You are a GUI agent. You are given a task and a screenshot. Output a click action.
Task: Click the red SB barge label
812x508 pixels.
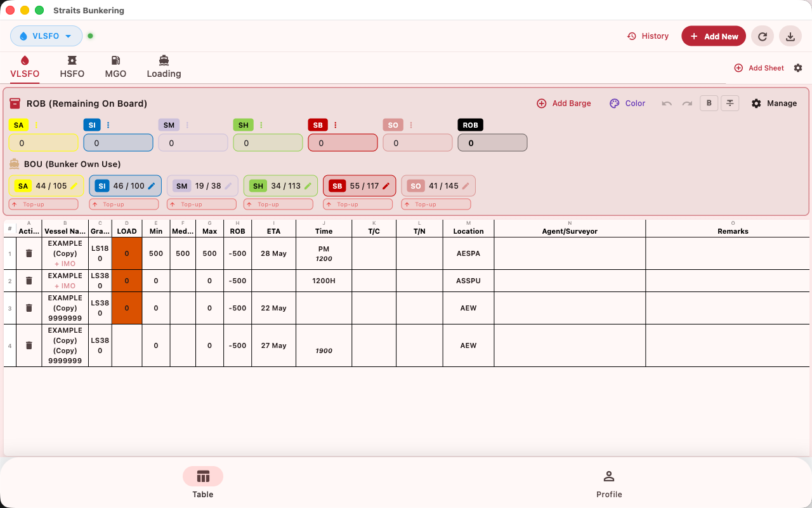(318, 125)
